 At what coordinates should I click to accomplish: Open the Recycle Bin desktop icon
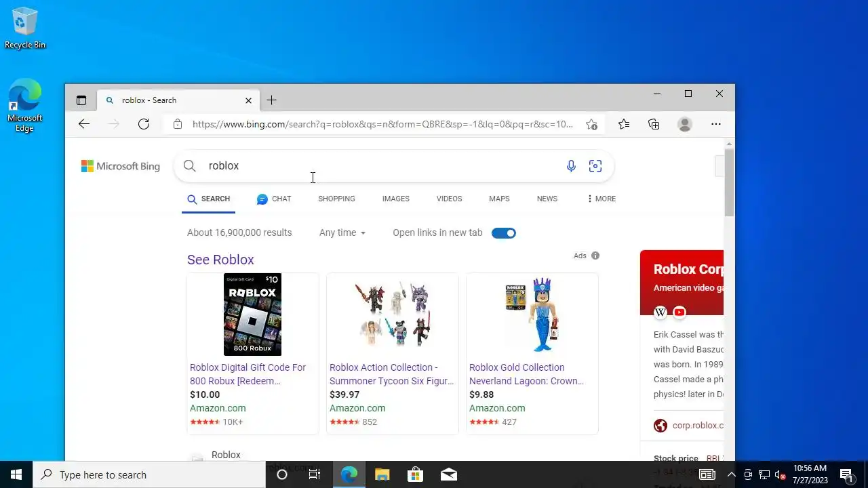pyautogui.click(x=25, y=28)
